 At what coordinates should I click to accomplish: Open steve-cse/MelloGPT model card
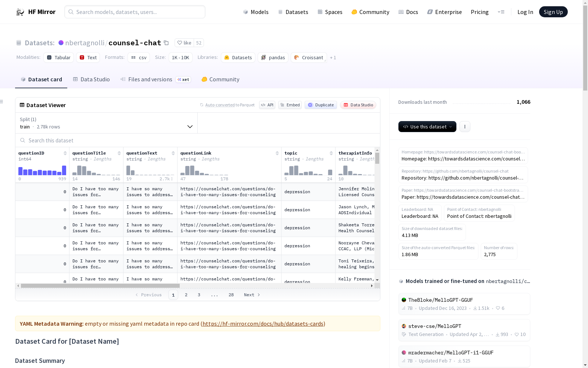(x=464, y=330)
